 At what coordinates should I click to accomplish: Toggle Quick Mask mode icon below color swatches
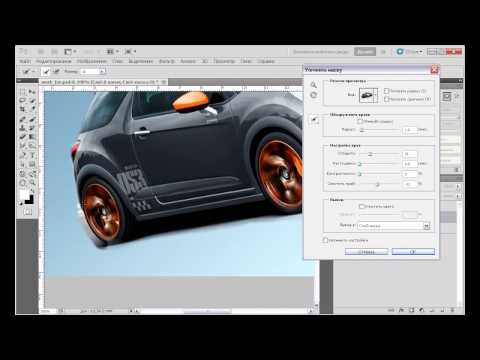point(28,212)
